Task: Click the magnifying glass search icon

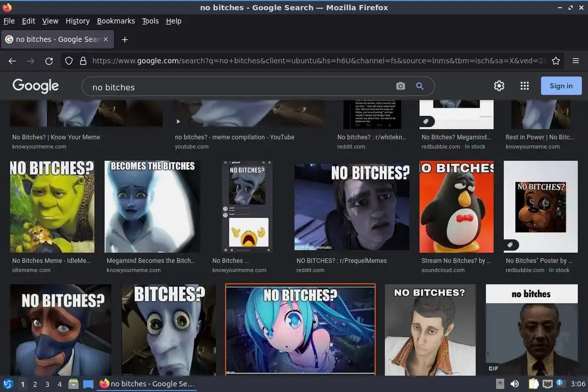Action: pyautogui.click(x=420, y=86)
